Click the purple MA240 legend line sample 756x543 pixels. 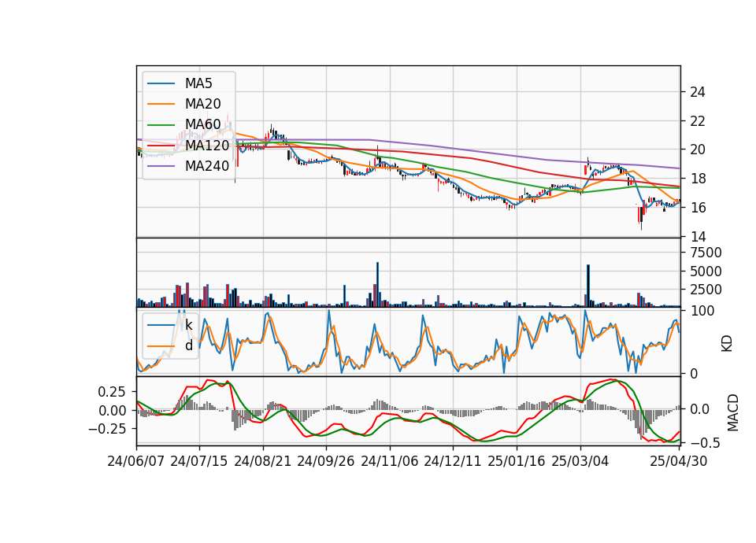pyautogui.click(x=161, y=166)
